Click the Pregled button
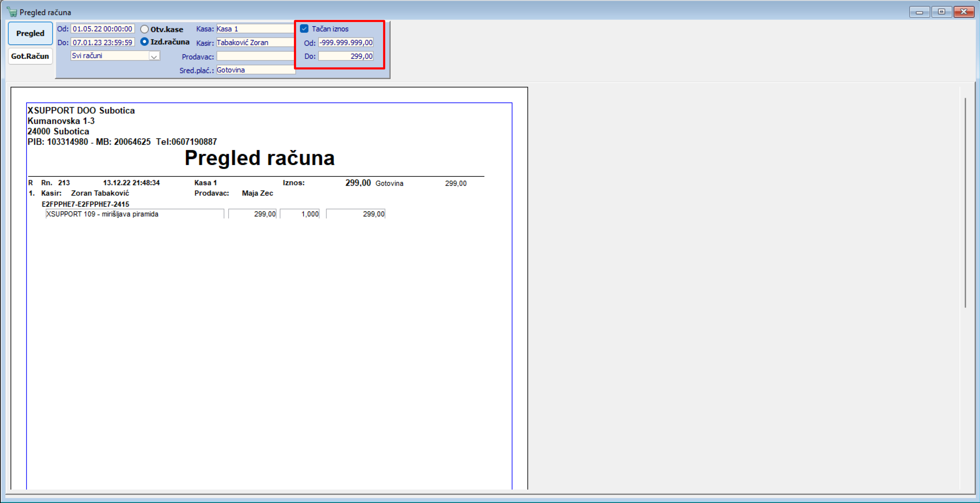 click(x=30, y=33)
